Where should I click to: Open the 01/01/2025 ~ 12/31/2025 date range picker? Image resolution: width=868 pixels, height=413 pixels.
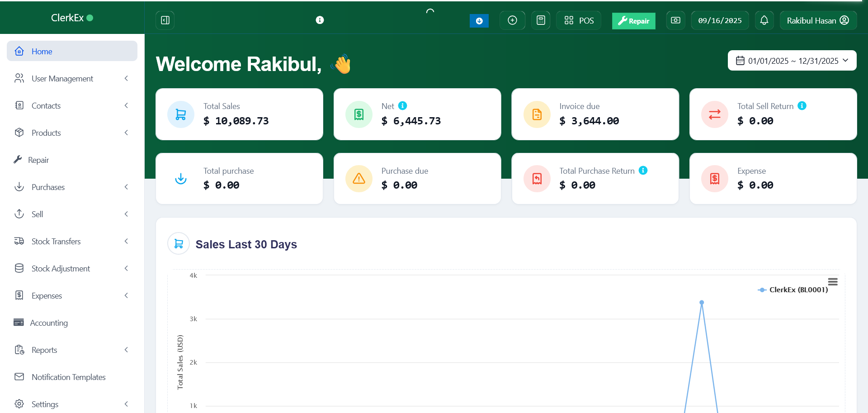pyautogui.click(x=792, y=60)
